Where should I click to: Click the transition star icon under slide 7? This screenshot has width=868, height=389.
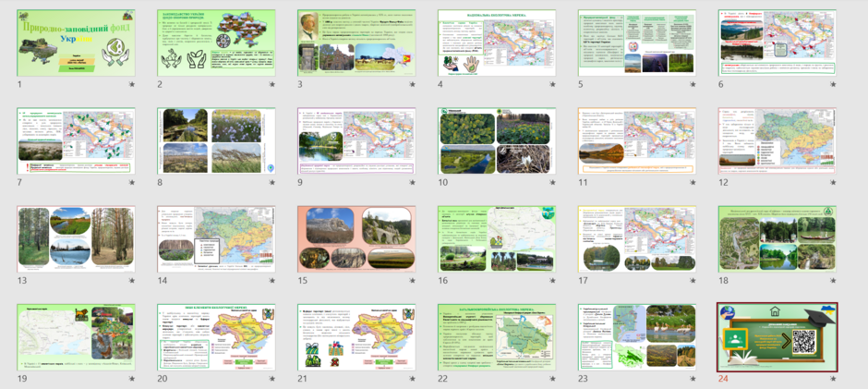coord(132,182)
